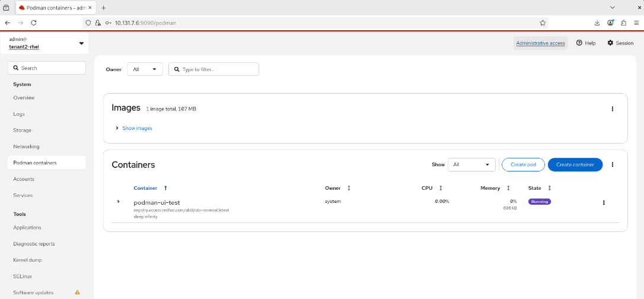Focus the sidebar Search field
Screen dimensions: 644x299
pyautogui.click(x=47, y=68)
